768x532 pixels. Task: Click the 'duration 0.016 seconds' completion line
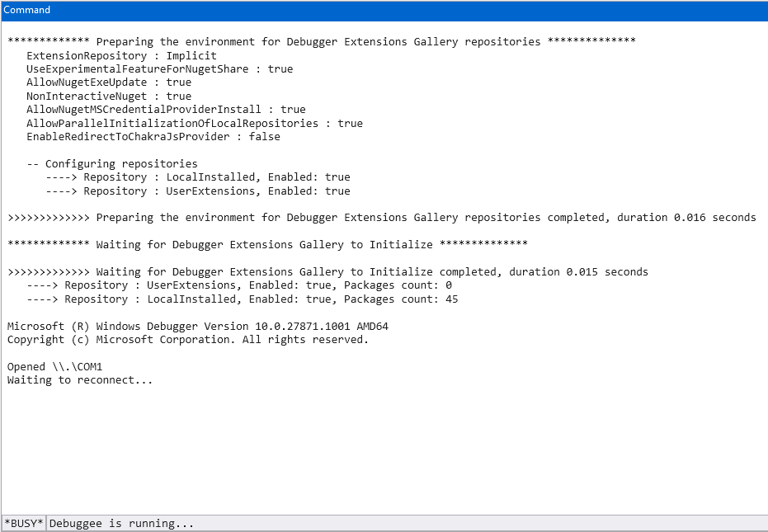[x=381, y=218]
